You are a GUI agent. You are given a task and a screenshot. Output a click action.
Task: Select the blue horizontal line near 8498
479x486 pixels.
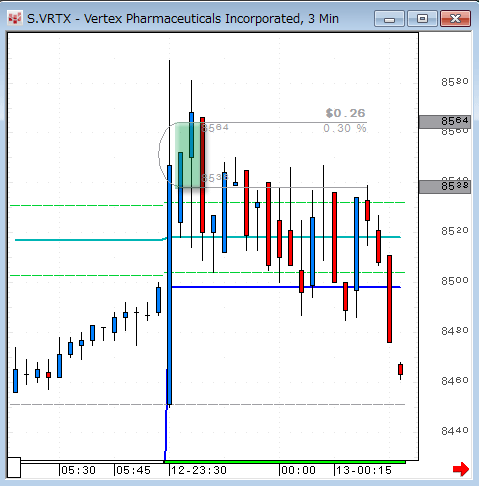[x=286, y=287]
